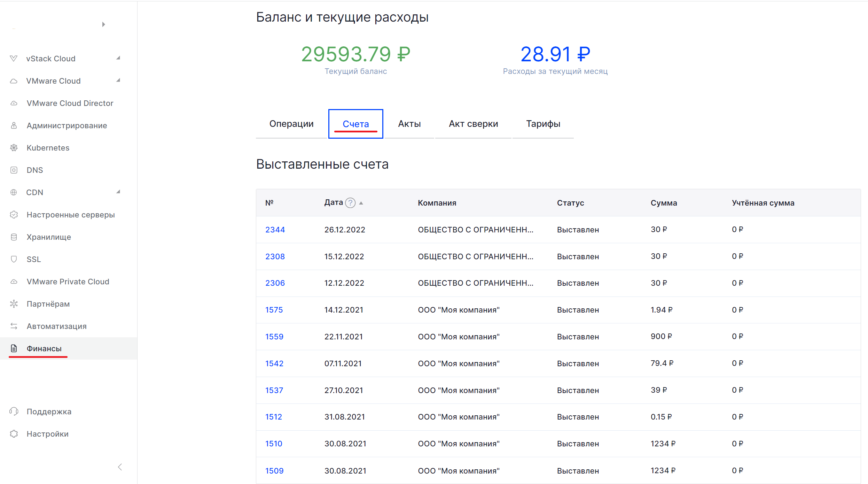Open invoice number 1537
Screen dimensions: 868x484
click(x=274, y=390)
